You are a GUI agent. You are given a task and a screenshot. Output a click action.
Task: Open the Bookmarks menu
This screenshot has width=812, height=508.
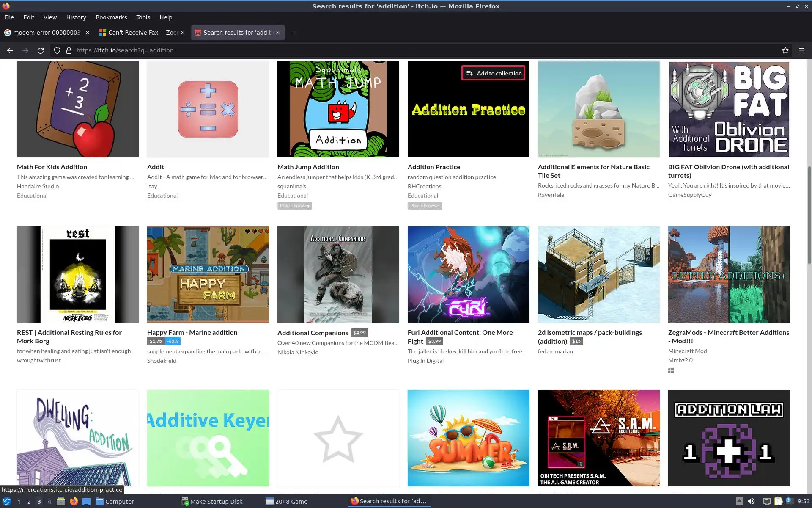[x=111, y=17]
